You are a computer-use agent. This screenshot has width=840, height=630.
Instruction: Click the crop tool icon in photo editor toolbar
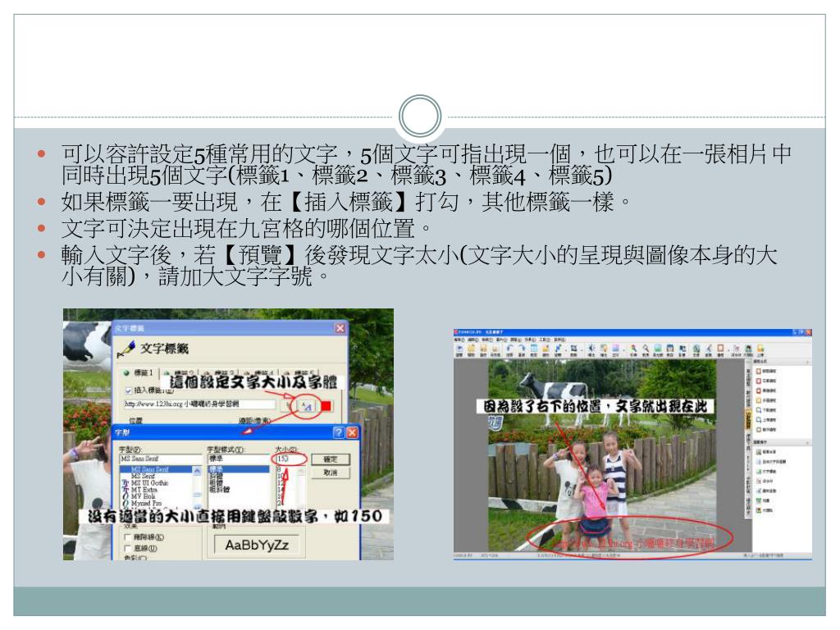pos(573,349)
